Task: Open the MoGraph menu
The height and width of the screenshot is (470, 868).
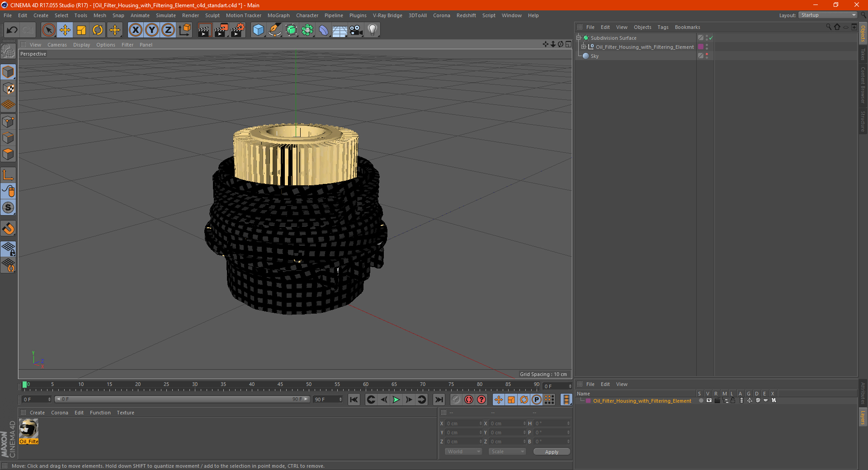Action: click(x=278, y=15)
